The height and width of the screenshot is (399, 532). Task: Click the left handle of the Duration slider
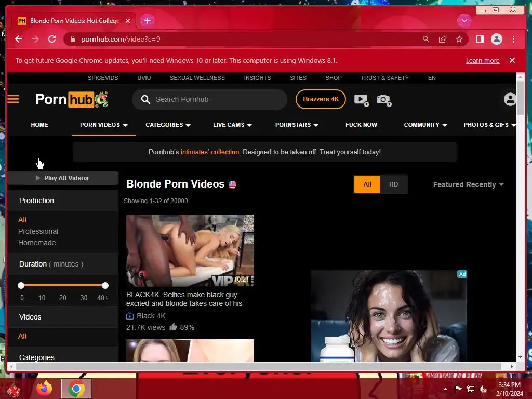(x=21, y=286)
